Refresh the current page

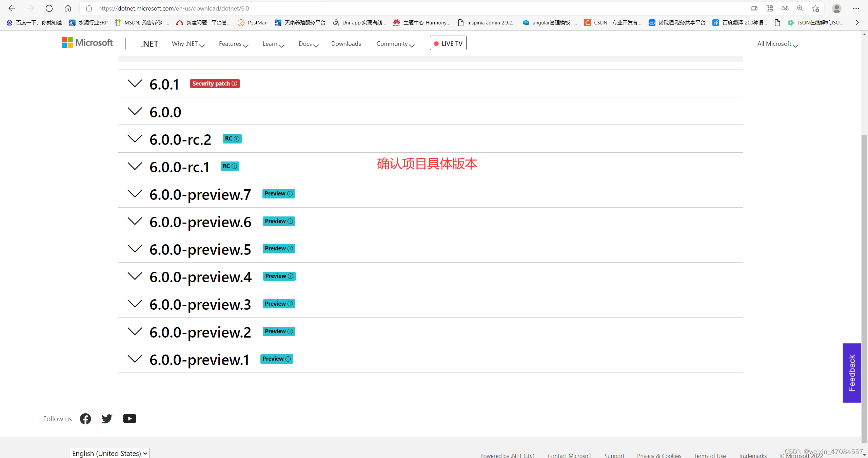tap(49, 8)
